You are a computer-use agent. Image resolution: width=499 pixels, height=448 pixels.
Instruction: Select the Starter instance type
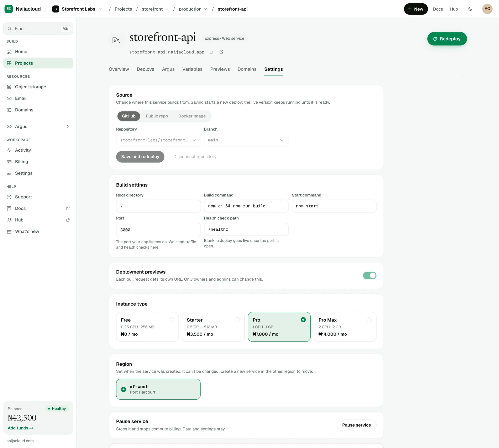[213, 327]
